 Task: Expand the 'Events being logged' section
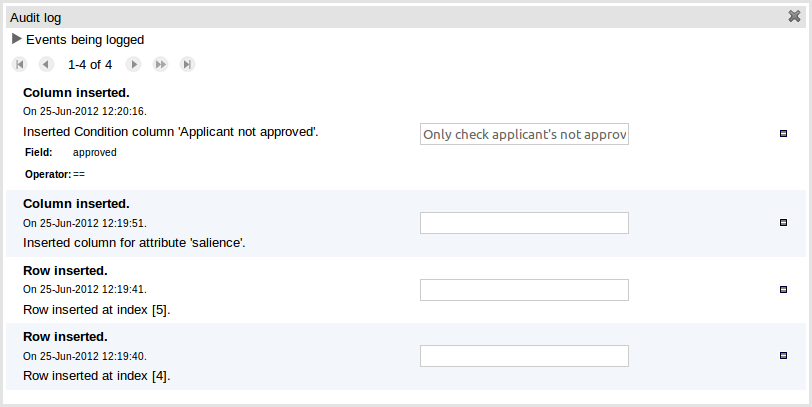pos(16,40)
